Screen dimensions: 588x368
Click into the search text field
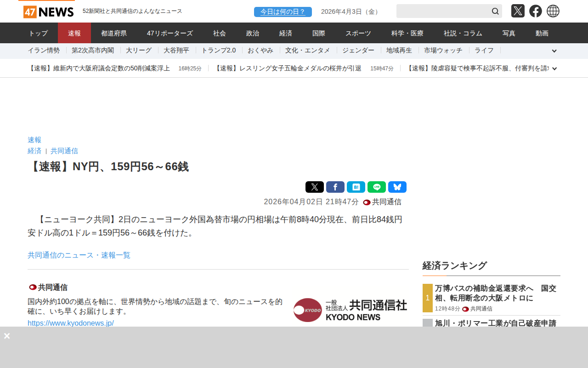coord(442,11)
